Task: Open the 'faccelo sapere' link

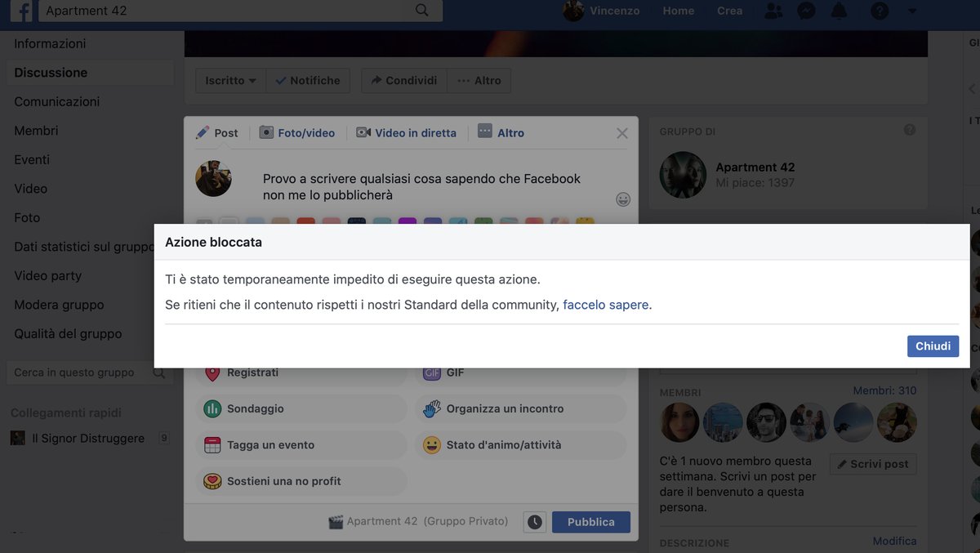Action: 607,305
